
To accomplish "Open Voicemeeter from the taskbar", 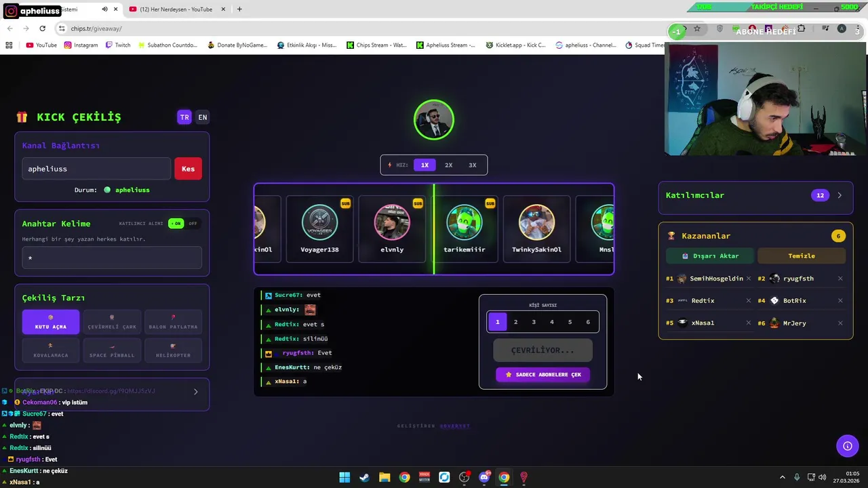I will 425,477.
